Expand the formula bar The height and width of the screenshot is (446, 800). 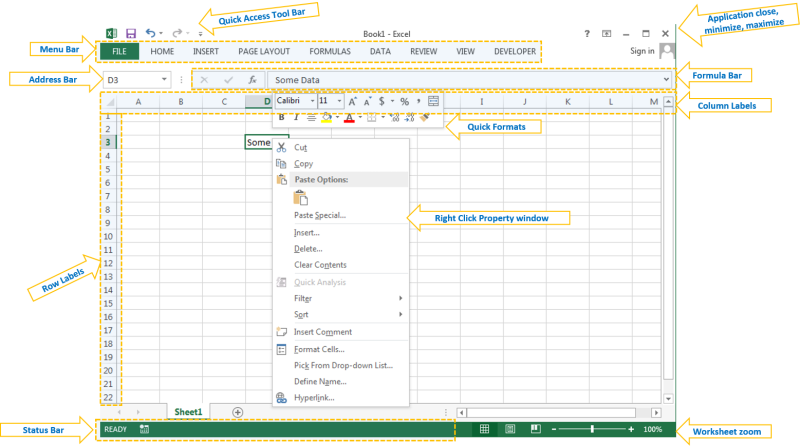click(x=666, y=80)
